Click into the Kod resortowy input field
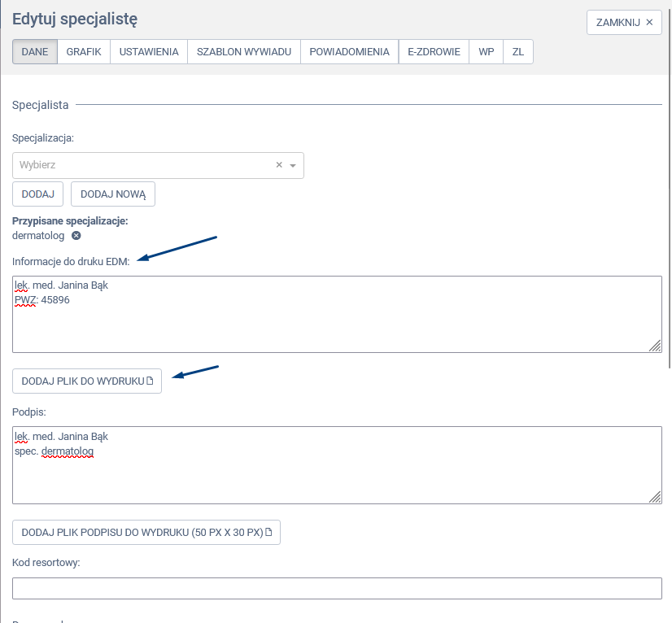Viewport: 672px width, 623px height. coord(337,588)
